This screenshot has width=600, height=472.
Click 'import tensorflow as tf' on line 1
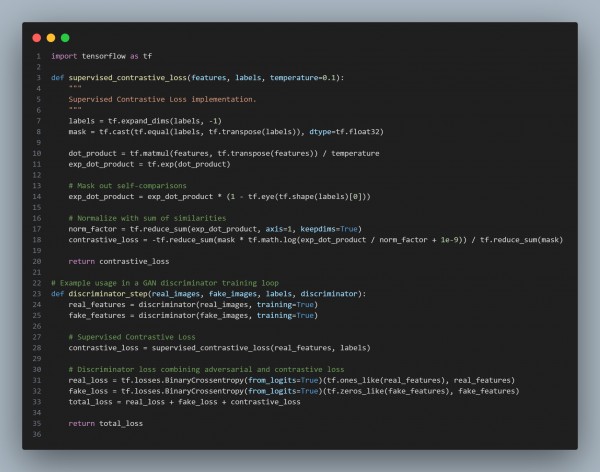point(101,56)
